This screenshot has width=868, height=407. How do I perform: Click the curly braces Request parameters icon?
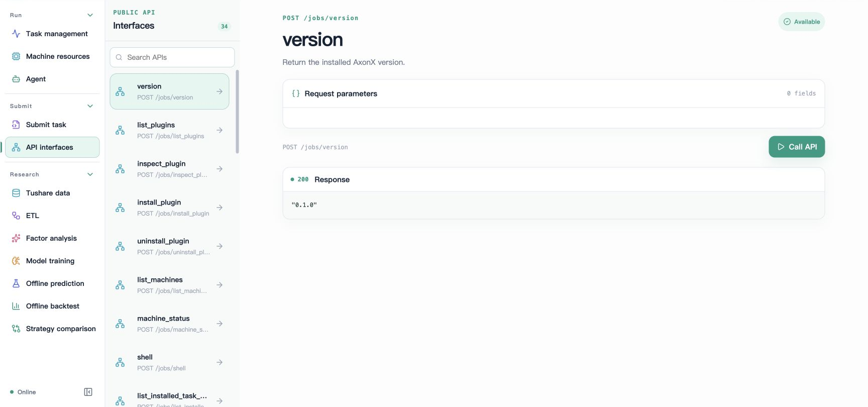296,93
